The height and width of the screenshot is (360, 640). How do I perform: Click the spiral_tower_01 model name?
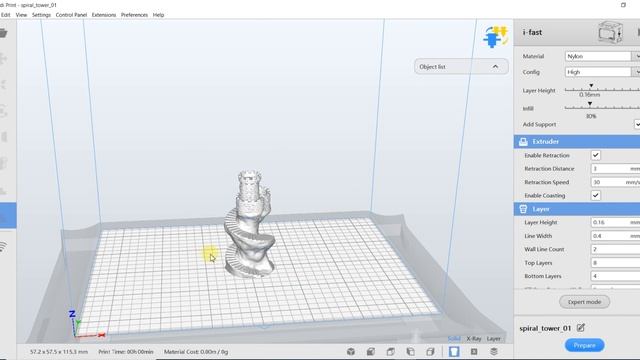pyautogui.click(x=545, y=328)
